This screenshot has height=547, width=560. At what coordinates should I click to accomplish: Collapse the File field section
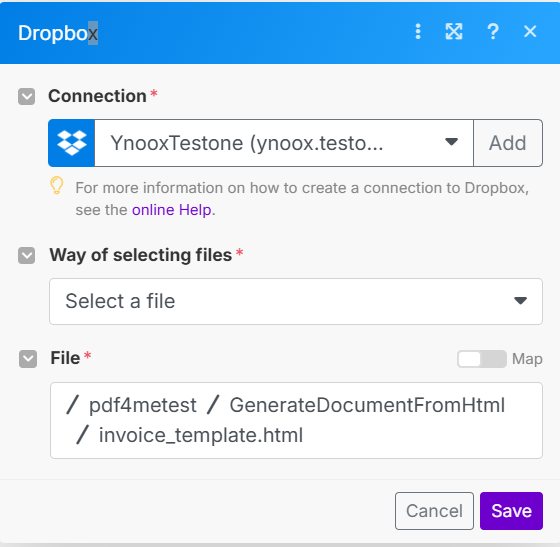pos(28,359)
